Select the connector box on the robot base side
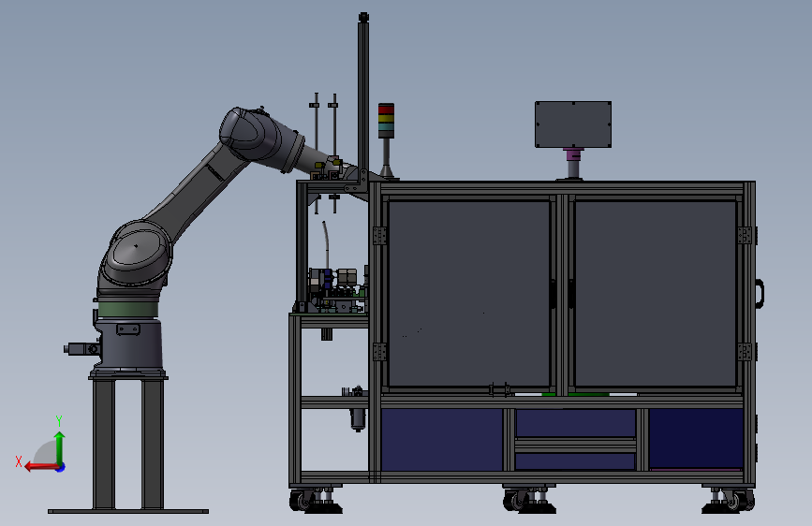The height and width of the screenshot is (526, 812). pos(81,349)
